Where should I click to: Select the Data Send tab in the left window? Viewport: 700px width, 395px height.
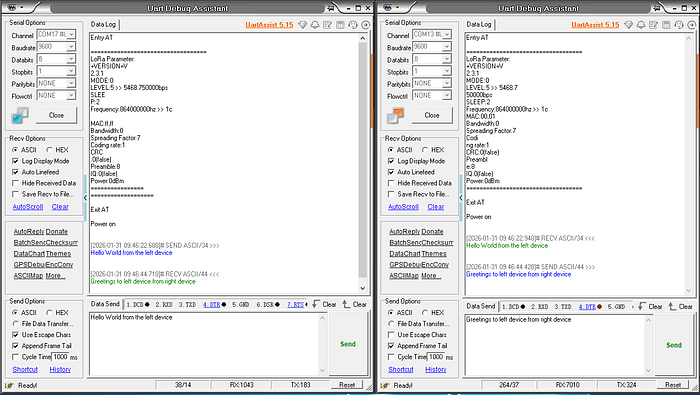[105, 304]
